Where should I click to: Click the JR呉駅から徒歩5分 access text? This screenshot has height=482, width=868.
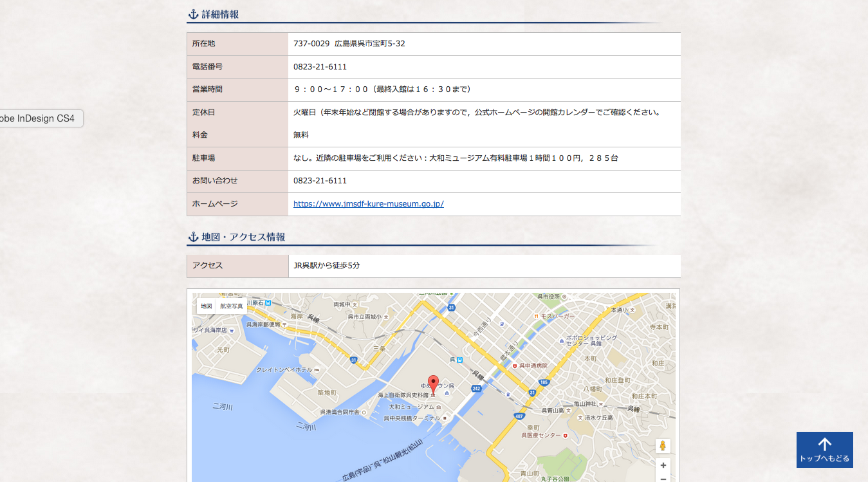[326, 265]
